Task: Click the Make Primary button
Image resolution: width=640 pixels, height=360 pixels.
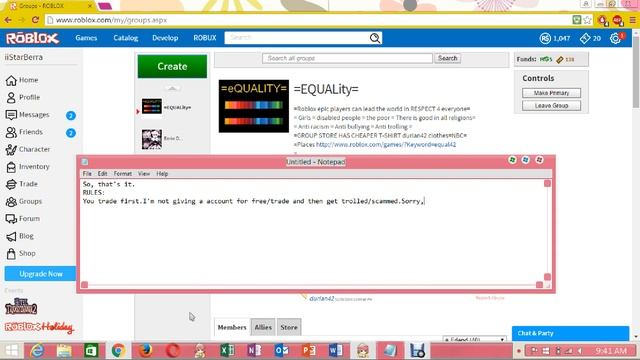Action: pos(551,93)
